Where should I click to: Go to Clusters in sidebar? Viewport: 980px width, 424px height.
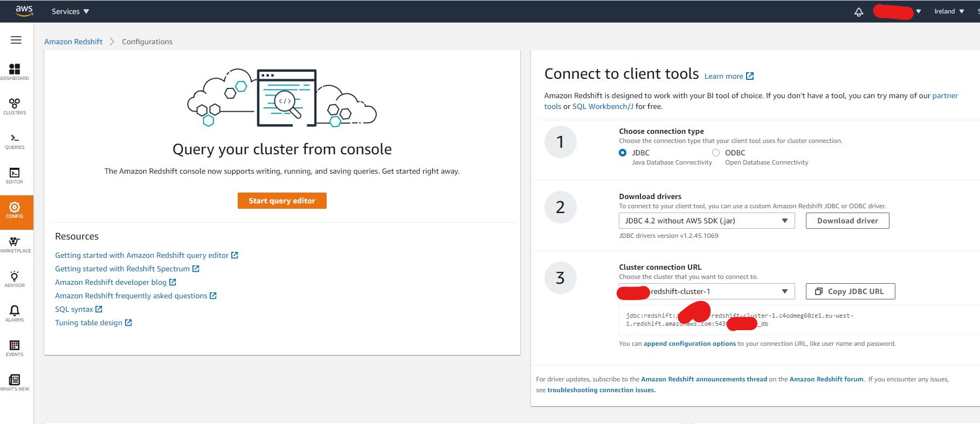15,106
